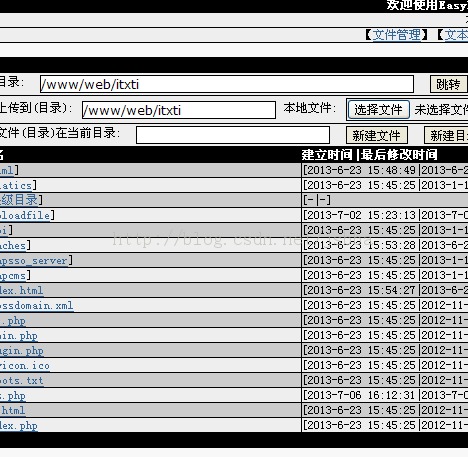Image resolution: width=468 pixels, height=457 pixels.
Task: Open the statics directory link
Action: click(x=16, y=185)
